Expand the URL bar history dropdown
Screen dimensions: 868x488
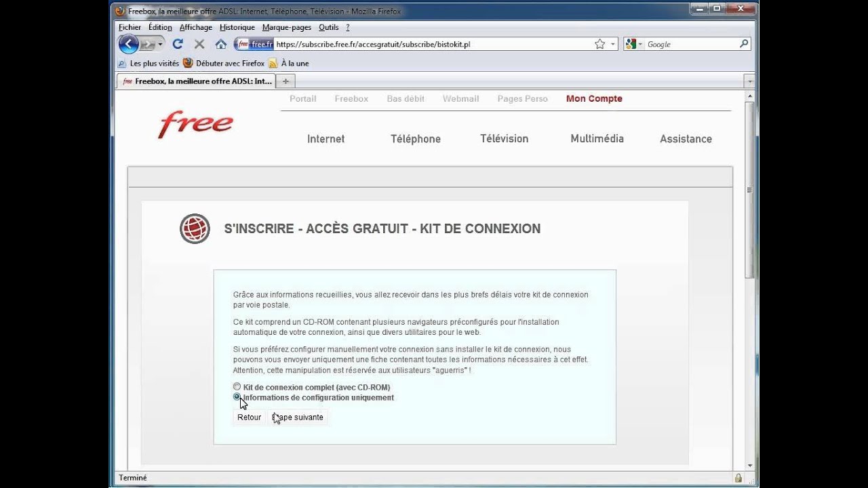(x=613, y=44)
